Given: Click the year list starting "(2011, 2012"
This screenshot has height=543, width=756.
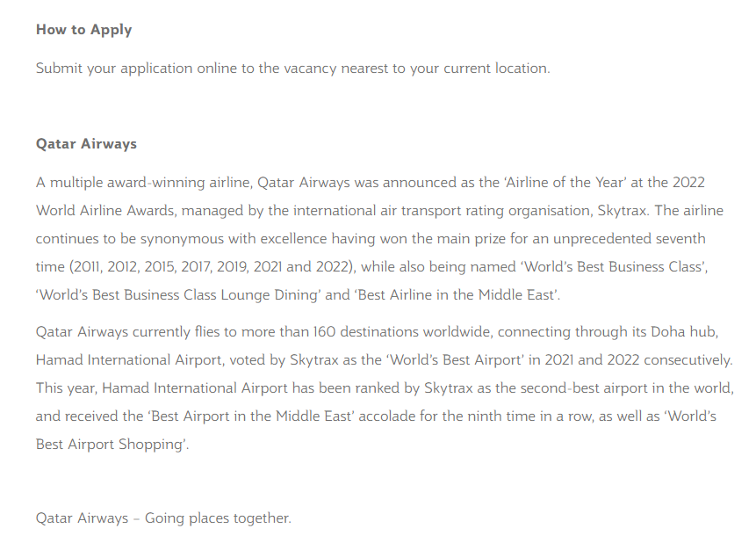Looking at the screenshot, I should point(212,267).
